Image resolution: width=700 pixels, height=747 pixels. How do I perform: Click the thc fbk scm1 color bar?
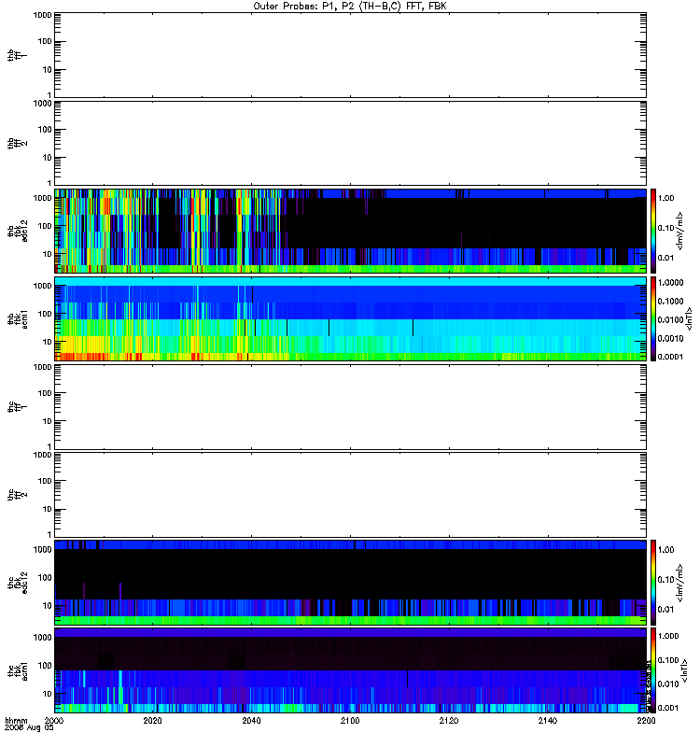653,670
